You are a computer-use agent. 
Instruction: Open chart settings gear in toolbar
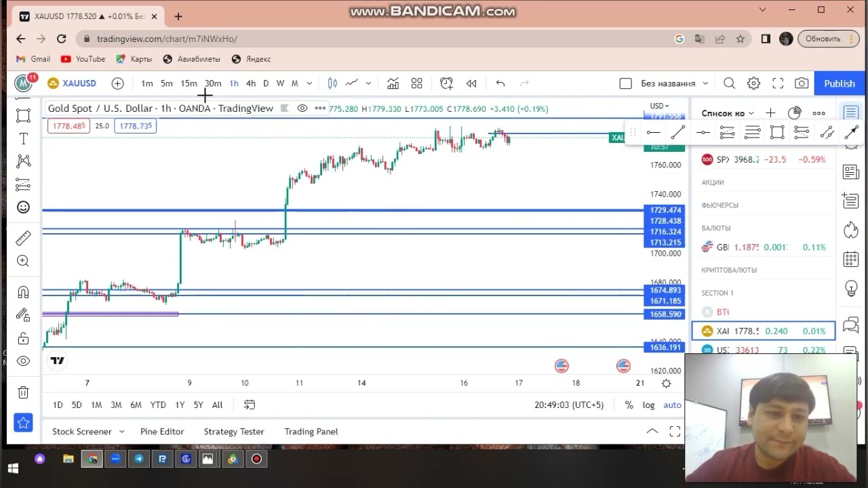(753, 83)
